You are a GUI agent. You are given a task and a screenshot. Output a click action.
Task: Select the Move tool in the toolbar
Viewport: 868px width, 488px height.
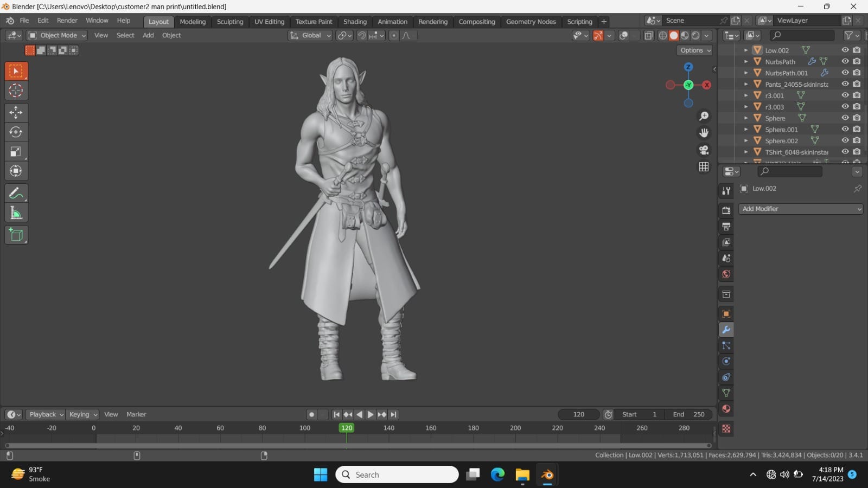pos(16,112)
